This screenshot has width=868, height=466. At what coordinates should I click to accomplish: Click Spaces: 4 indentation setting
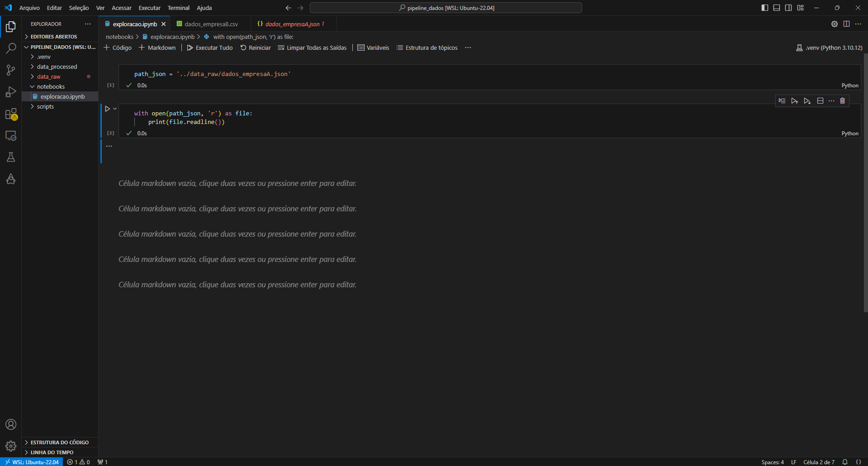773,462
